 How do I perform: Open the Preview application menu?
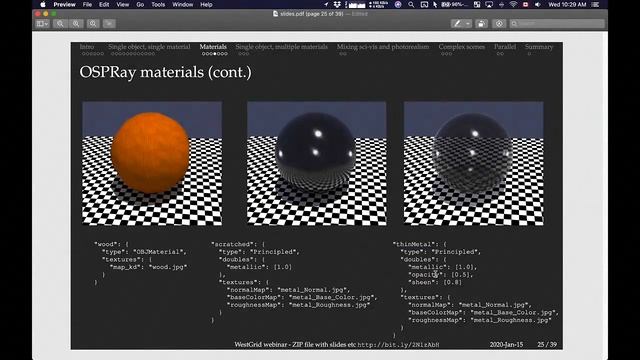[x=64, y=4]
